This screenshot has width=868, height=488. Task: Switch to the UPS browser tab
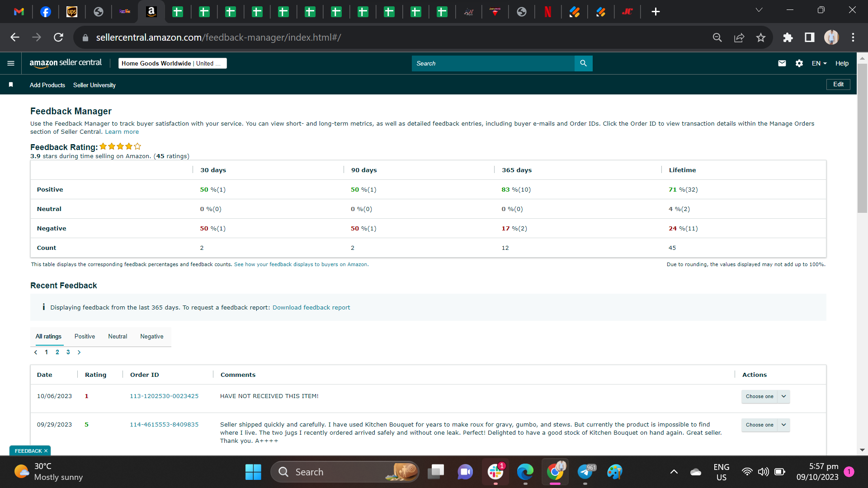point(72,12)
